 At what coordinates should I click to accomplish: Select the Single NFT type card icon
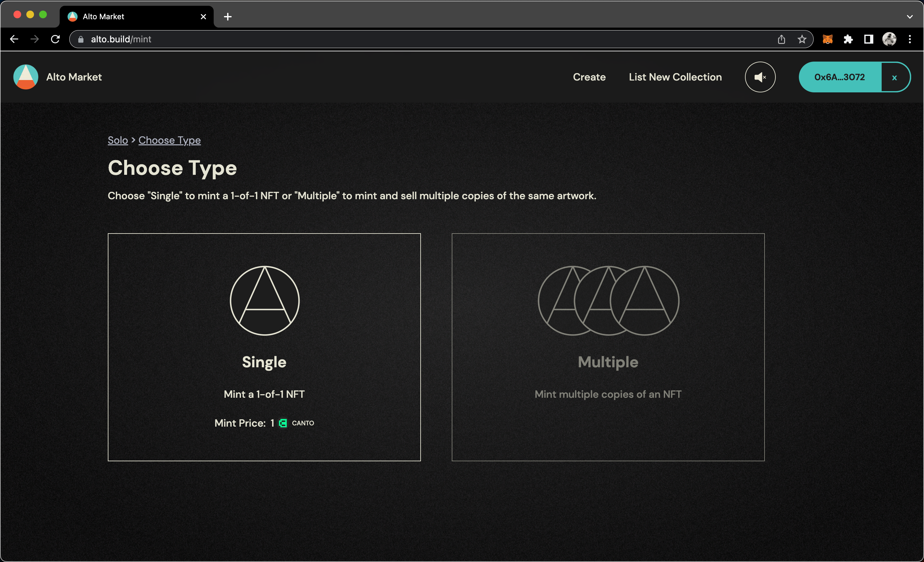(264, 300)
